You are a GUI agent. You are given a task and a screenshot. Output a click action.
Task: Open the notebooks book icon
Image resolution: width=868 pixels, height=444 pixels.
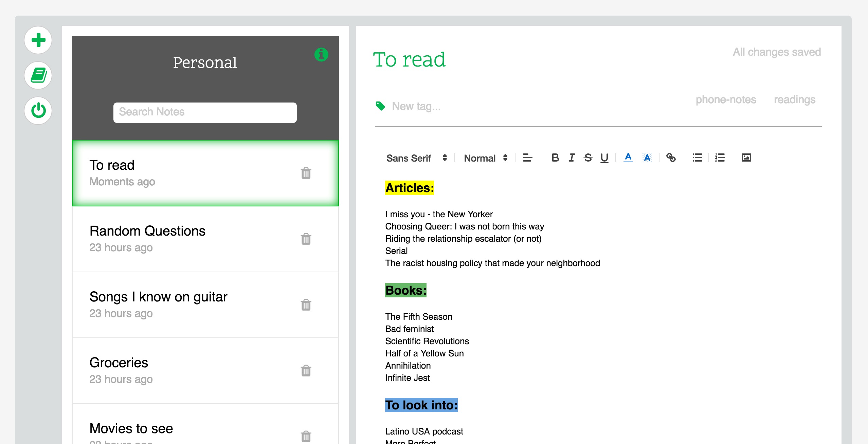click(x=38, y=75)
